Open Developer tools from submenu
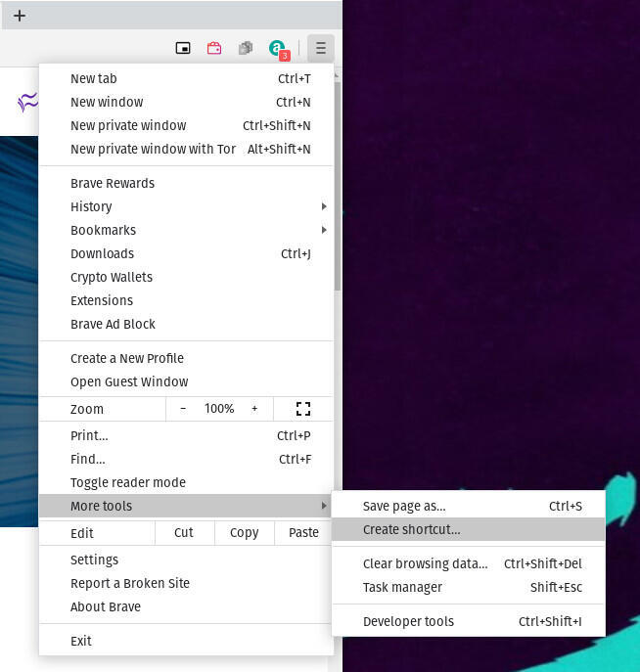640x672 pixels. pyautogui.click(x=469, y=621)
